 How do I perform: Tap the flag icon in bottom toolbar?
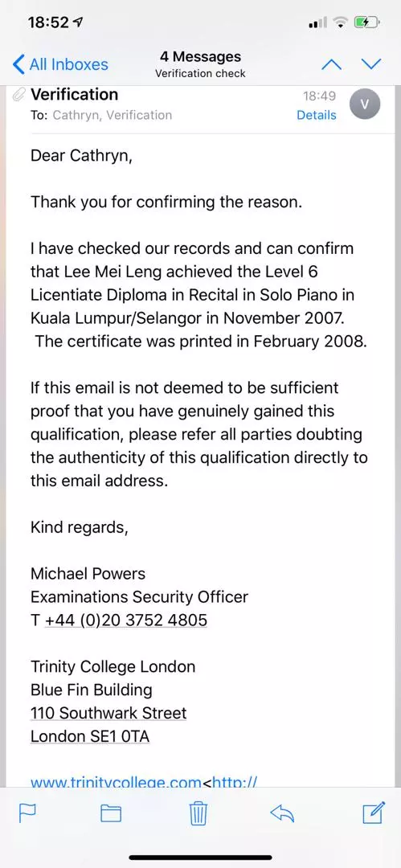[x=27, y=813]
